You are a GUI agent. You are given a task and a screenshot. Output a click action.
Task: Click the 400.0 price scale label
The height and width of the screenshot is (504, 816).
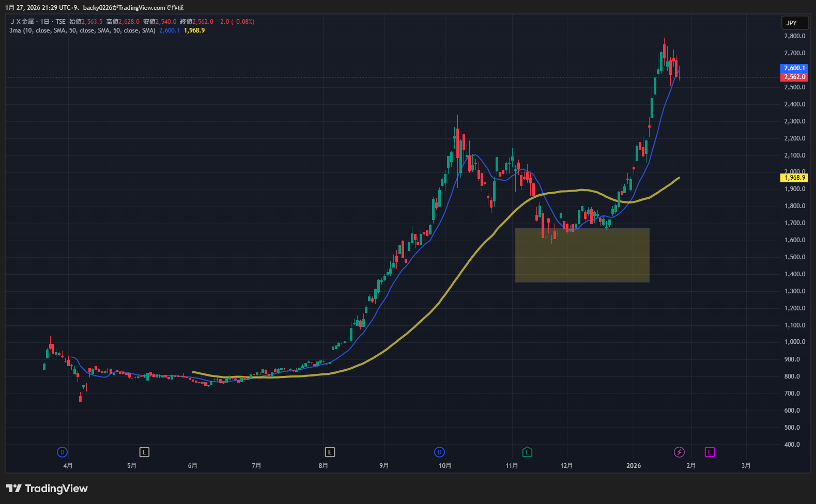pos(792,445)
